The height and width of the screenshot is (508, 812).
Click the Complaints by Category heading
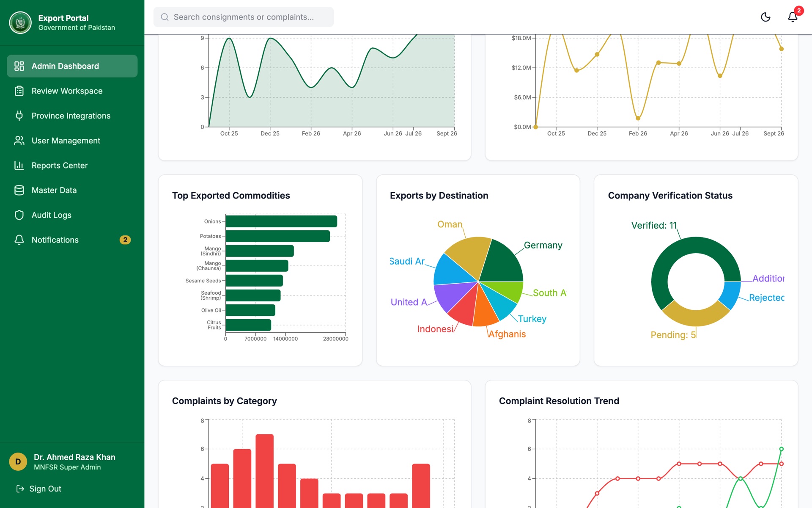click(x=225, y=401)
